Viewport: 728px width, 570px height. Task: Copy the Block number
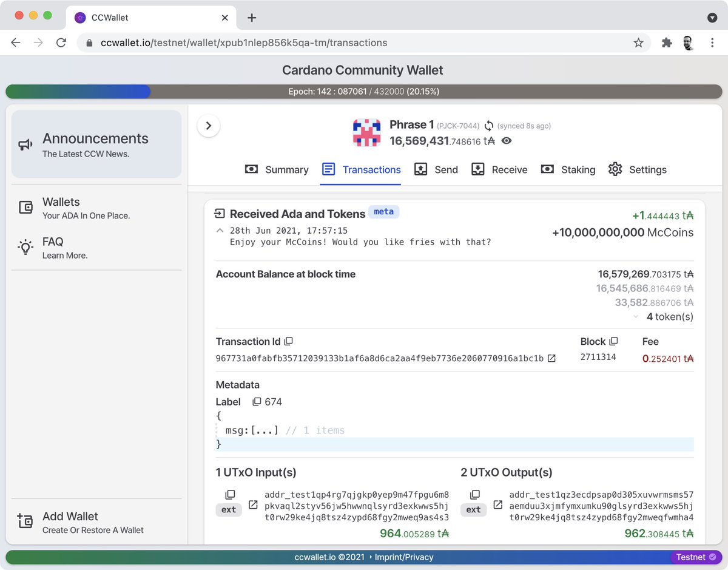[x=613, y=342]
